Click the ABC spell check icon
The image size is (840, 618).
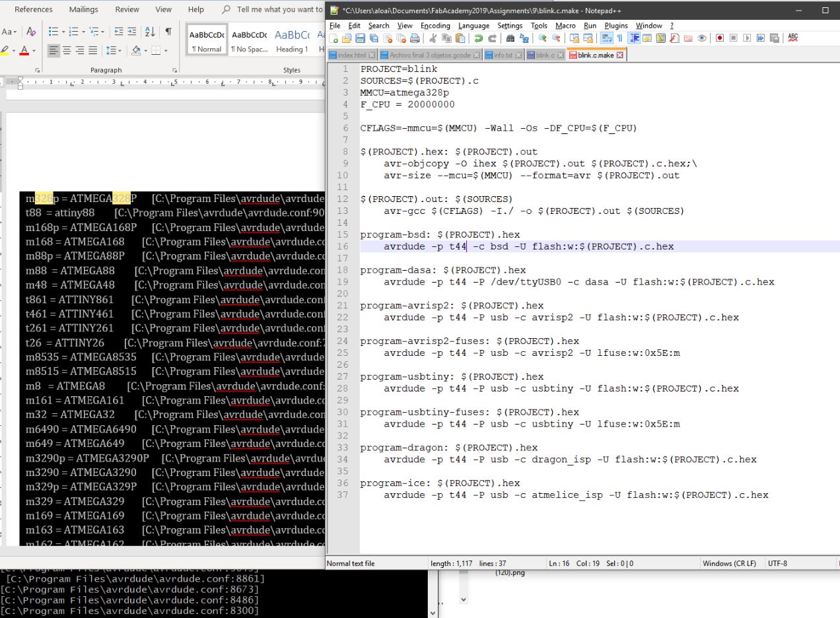coord(793,38)
